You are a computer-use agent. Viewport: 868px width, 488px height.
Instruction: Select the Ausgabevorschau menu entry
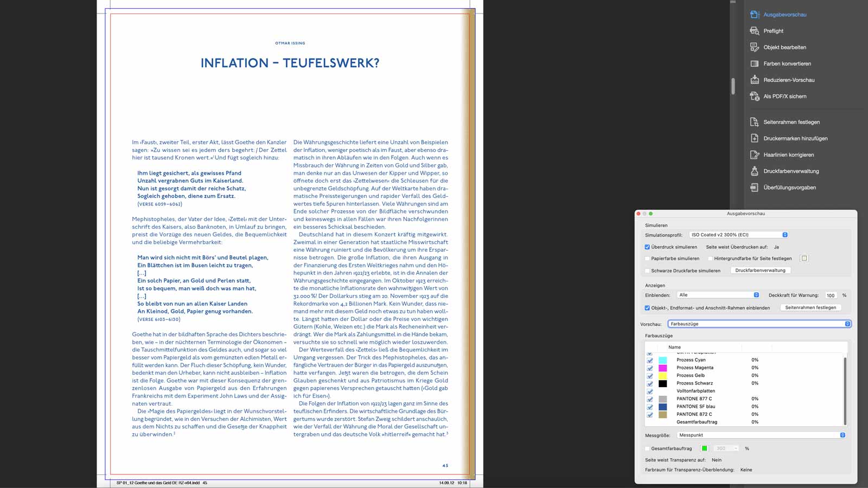pos(785,15)
